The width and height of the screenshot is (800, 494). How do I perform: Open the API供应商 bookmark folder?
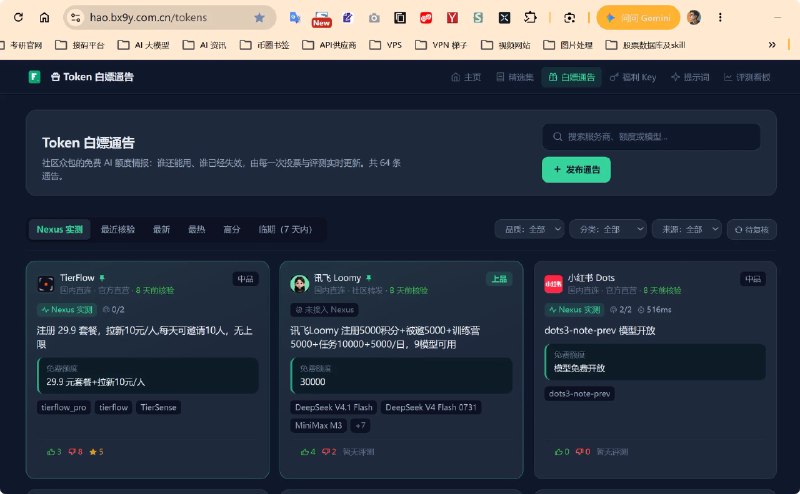pyautogui.click(x=329, y=45)
